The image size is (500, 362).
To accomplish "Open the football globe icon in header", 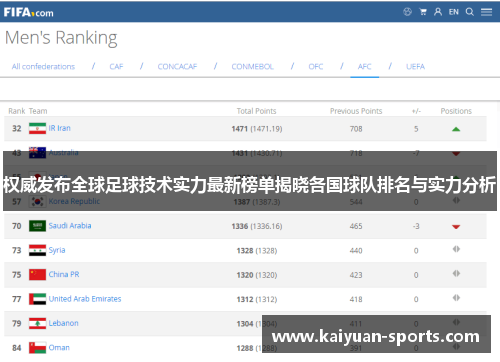I will tap(407, 12).
